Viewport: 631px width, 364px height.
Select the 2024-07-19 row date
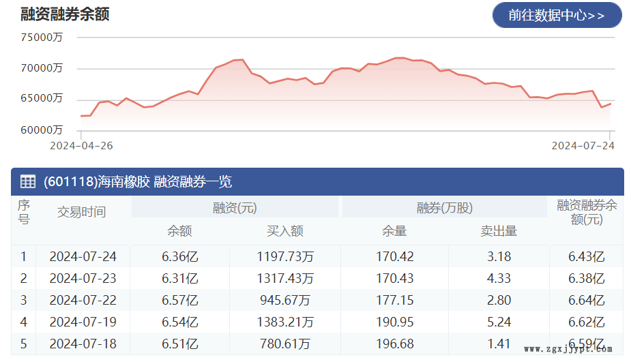pyautogui.click(x=83, y=322)
